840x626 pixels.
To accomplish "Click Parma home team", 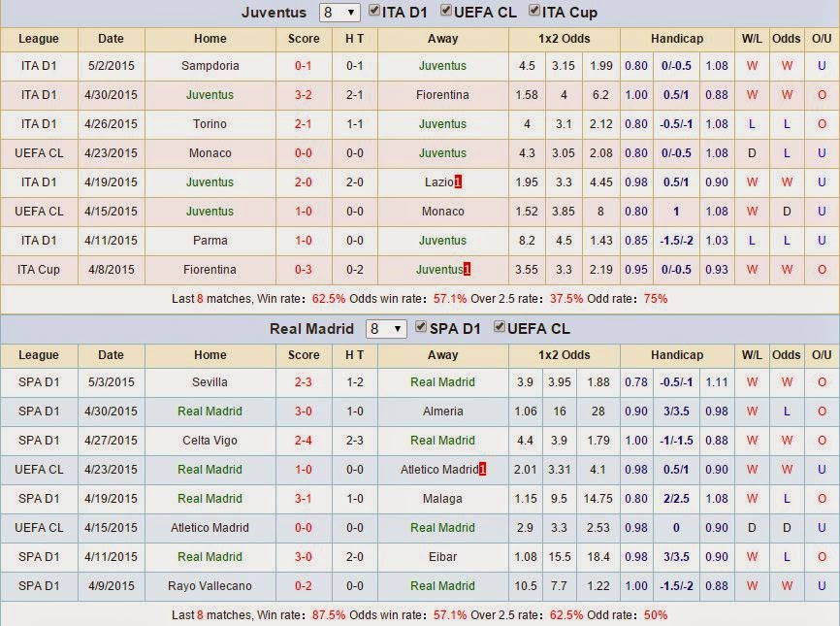I will (x=210, y=241).
